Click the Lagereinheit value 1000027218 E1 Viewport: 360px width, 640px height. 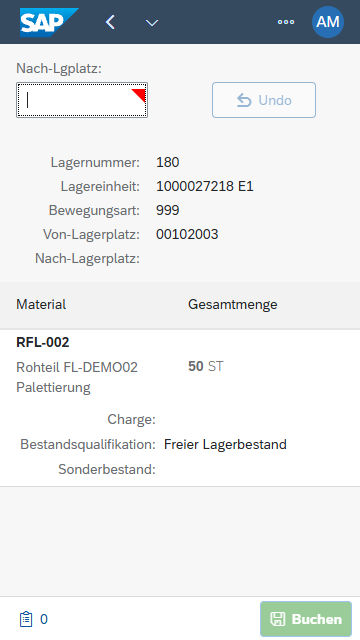tap(204, 187)
